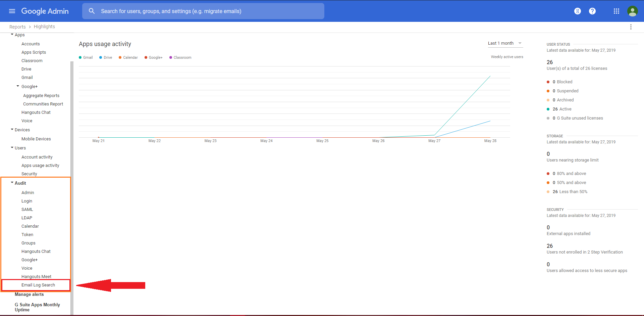Open the user account avatar
The image size is (644, 316).
coord(633,11)
